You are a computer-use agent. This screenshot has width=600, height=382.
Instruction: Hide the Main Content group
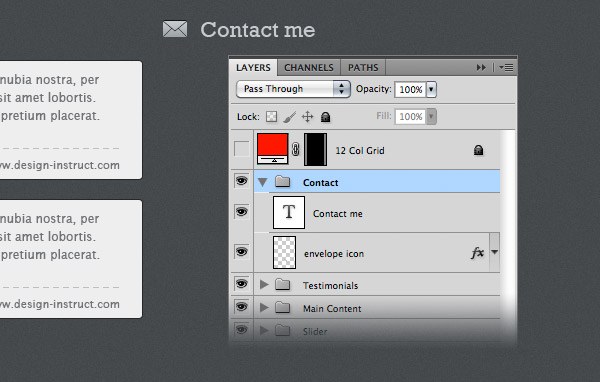[x=241, y=307]
